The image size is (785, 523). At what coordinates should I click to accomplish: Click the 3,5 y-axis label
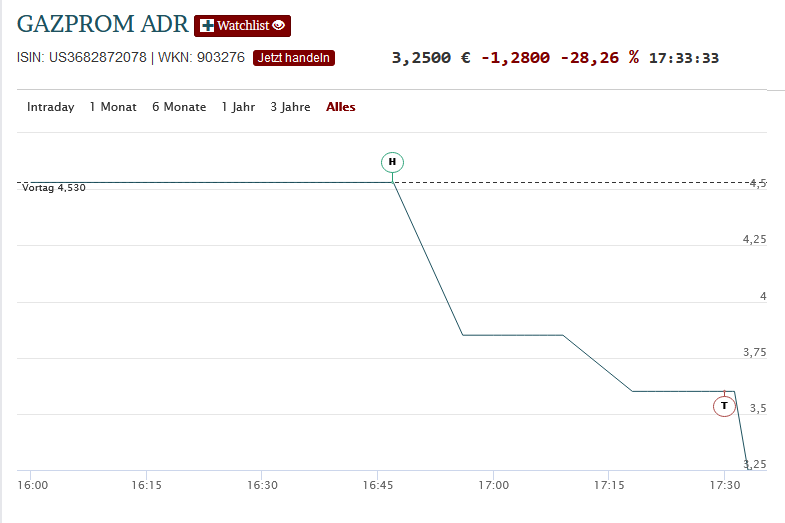(758, 408)
